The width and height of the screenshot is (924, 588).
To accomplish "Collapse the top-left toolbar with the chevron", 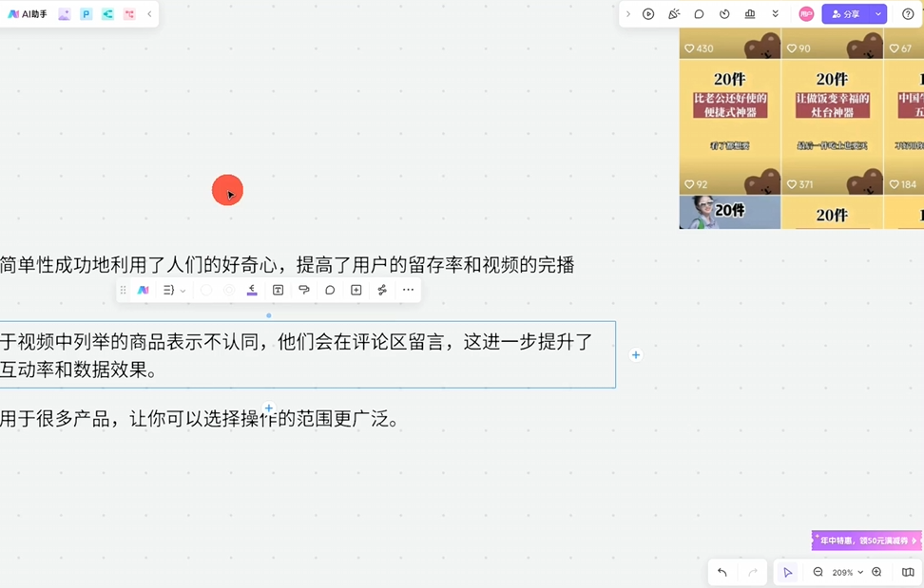I will 149,14.
